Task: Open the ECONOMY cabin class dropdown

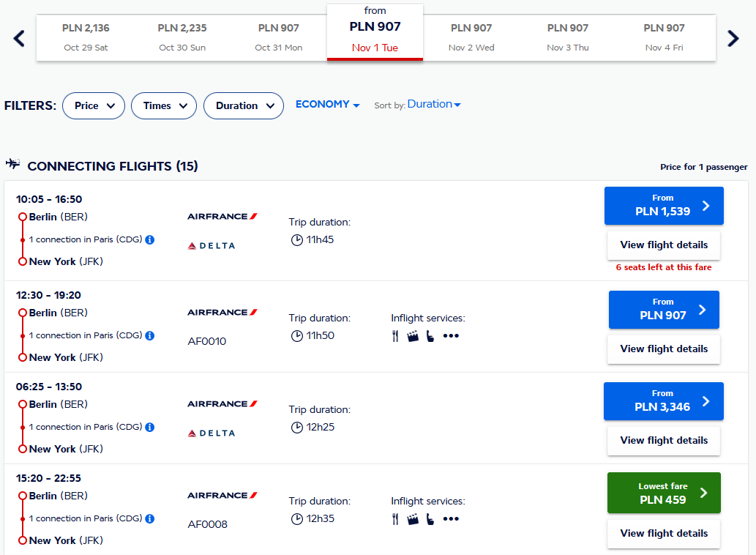Action: (327, 104)
